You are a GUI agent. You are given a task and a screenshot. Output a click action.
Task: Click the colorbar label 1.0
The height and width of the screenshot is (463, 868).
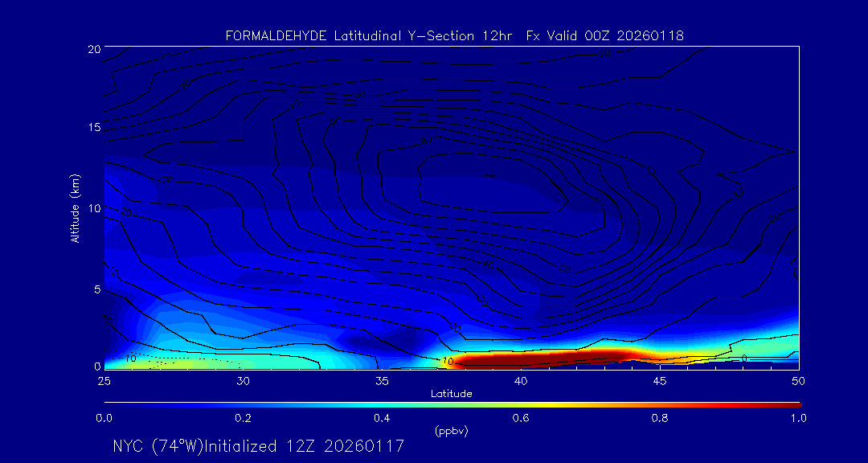pos(798,418)
